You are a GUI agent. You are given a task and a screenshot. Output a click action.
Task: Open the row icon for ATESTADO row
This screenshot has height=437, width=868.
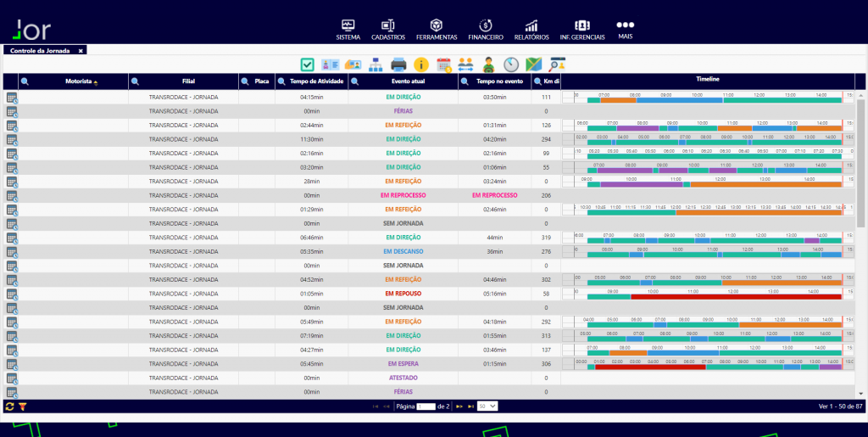(x=12, y=378)
